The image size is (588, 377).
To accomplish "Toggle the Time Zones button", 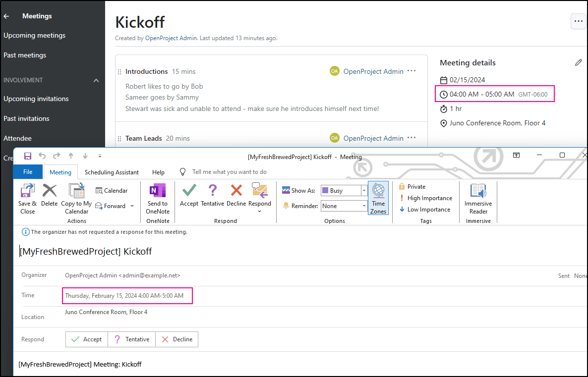I will click(x=378, y=198).
